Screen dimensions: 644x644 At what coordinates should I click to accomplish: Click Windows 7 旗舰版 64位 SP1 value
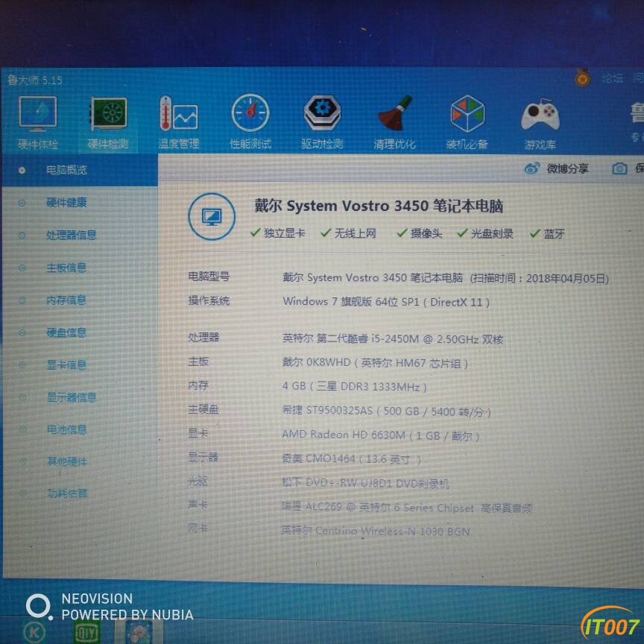click(x=350, y=301)
